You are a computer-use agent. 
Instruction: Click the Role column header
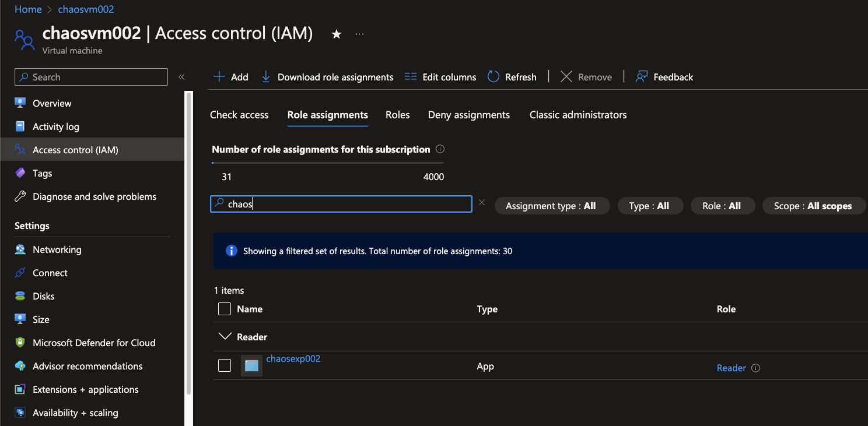pyautogui.click(x=726, y=309)
